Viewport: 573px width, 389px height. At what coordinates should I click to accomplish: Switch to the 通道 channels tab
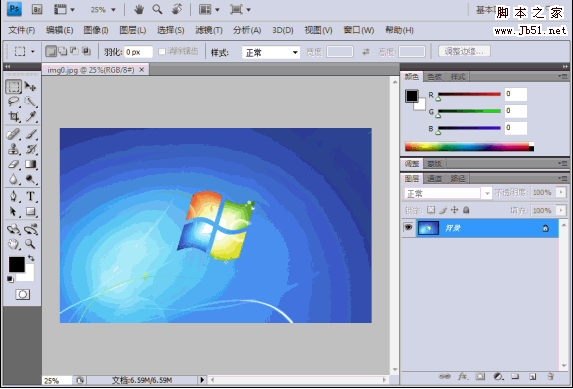click(435, 178)
